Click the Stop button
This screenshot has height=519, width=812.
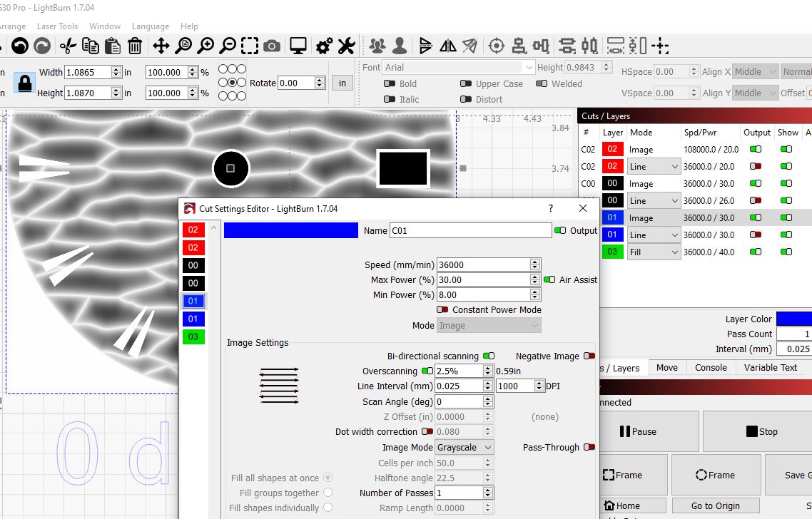tap(761, 431)
